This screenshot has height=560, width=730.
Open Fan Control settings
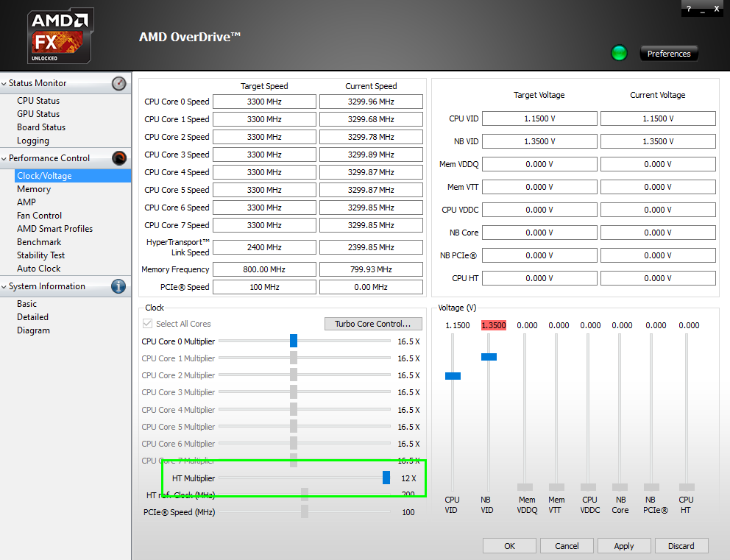pos(39,216)
